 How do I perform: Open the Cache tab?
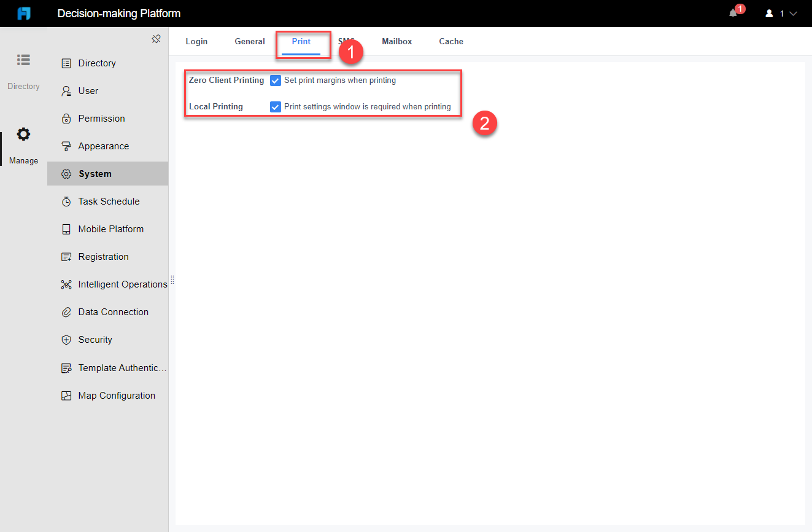450,41
